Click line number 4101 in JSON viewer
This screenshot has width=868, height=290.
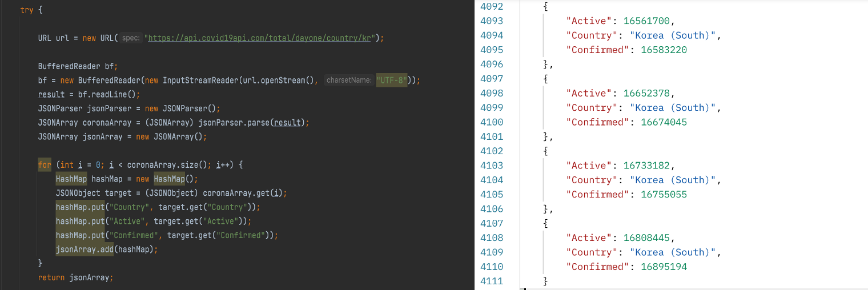point(492,136)
